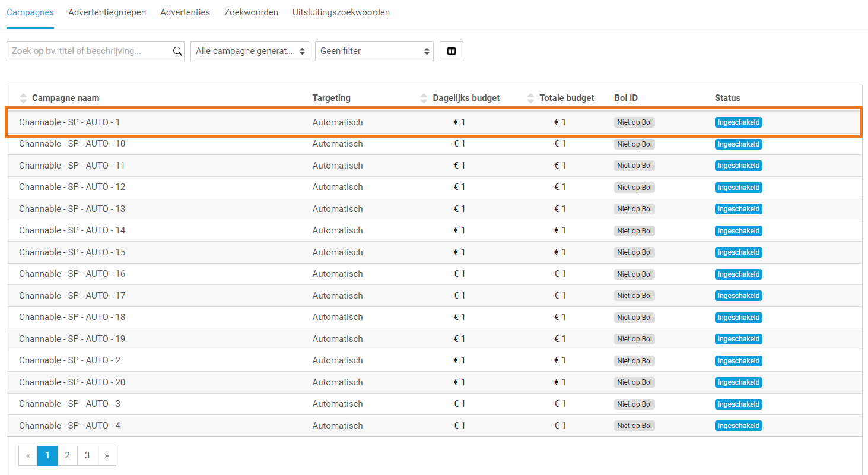Select row Channable - SP - AUTO - 19
Screen dimensions: 868x475
click(434, 339)
